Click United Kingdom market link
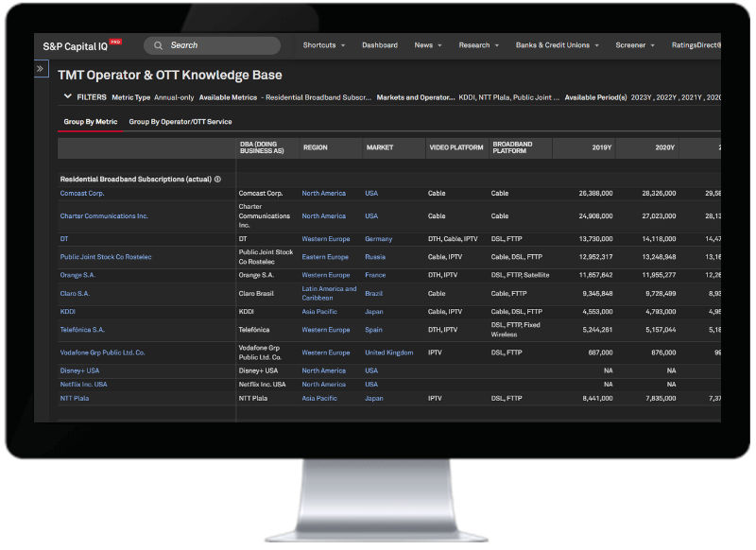 point(388,352)
